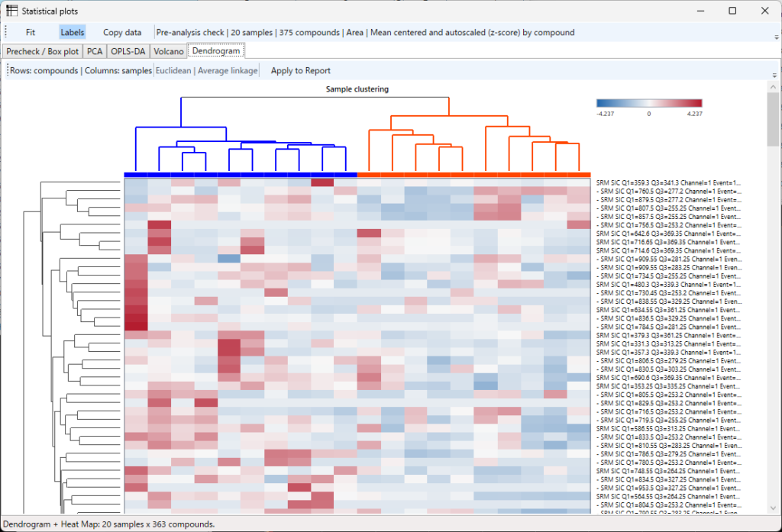Open Euclidean | Average linkage option
This screenshot has width=782, height=532.
pos(206,71)
